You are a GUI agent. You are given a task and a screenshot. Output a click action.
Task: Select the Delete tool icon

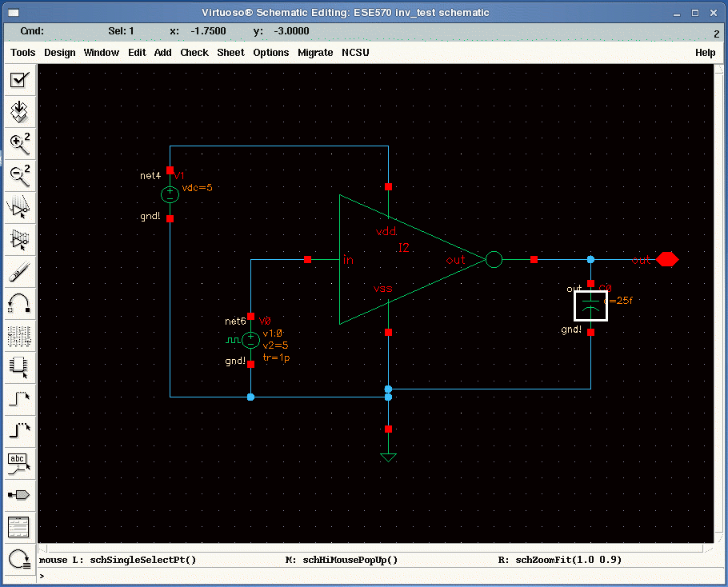point(19,272)
